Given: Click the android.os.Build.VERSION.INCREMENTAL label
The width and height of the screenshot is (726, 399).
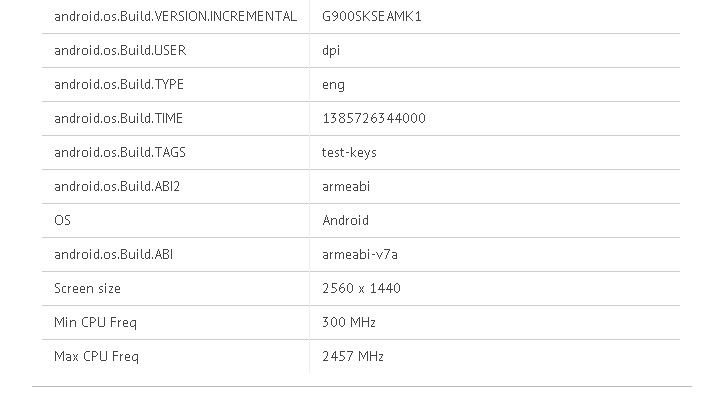Looking at the screenshot, I should point(175,17).
